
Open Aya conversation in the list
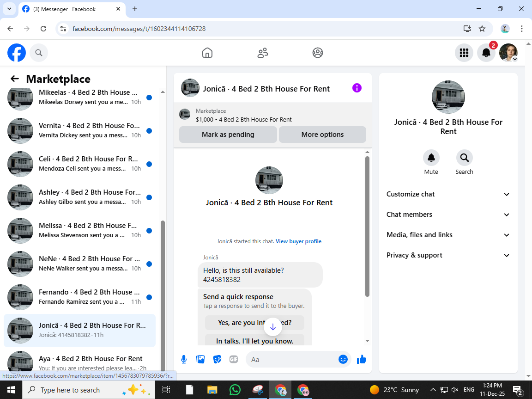(79, 361)
